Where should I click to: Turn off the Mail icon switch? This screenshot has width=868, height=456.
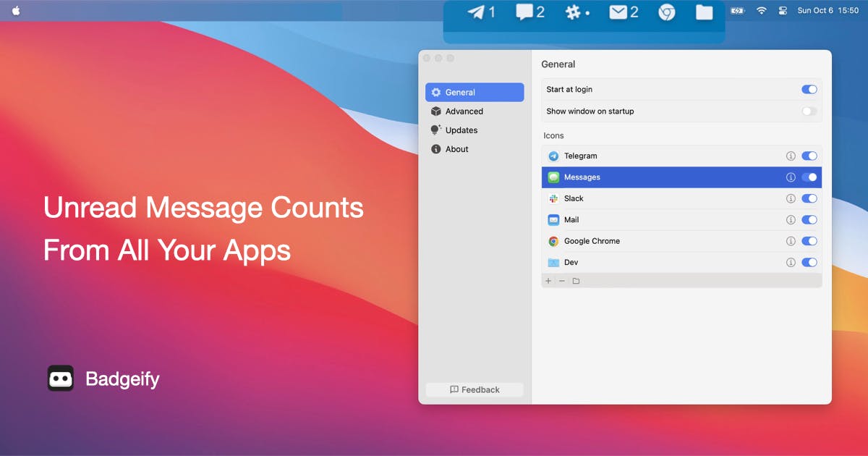809,220
